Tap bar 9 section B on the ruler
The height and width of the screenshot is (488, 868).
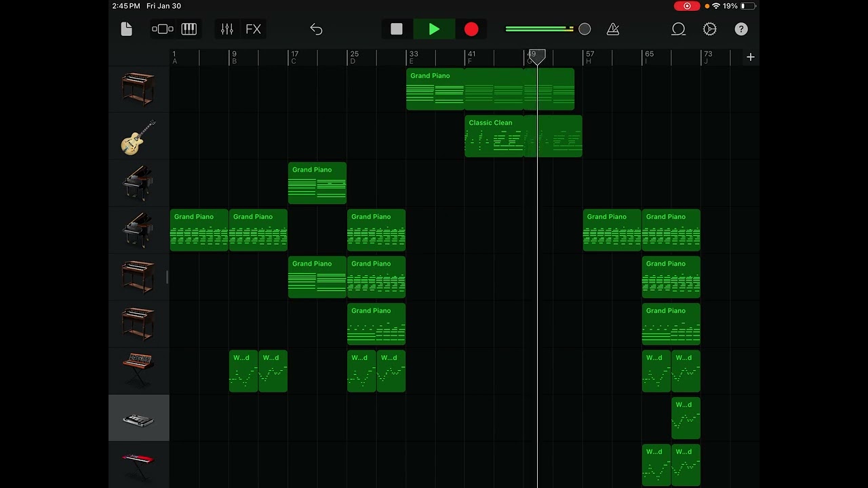point(235,57)
